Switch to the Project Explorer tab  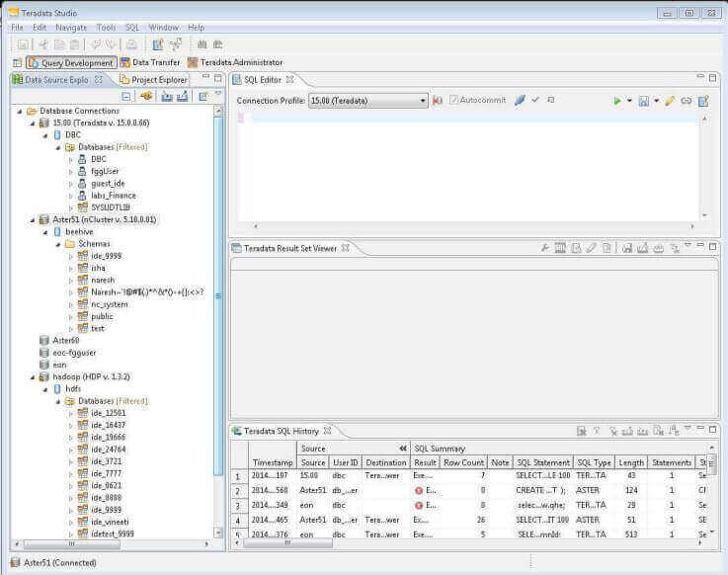(x=154, y=80)
